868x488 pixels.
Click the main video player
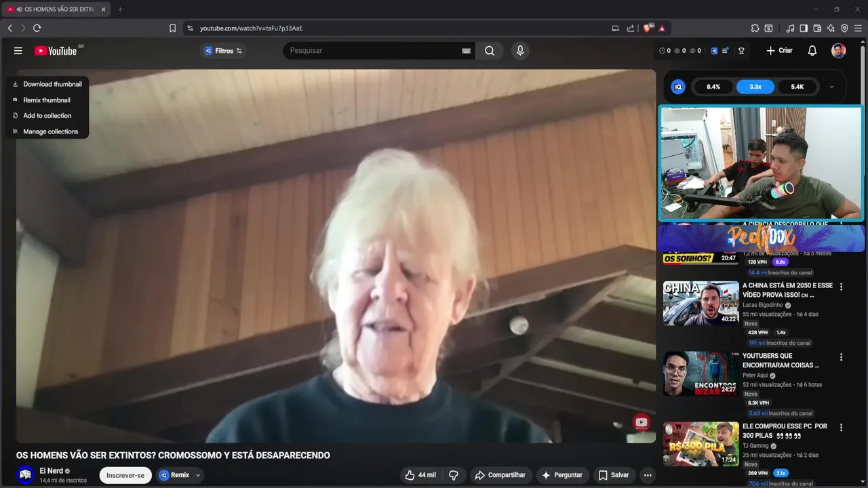coord(336,256)
